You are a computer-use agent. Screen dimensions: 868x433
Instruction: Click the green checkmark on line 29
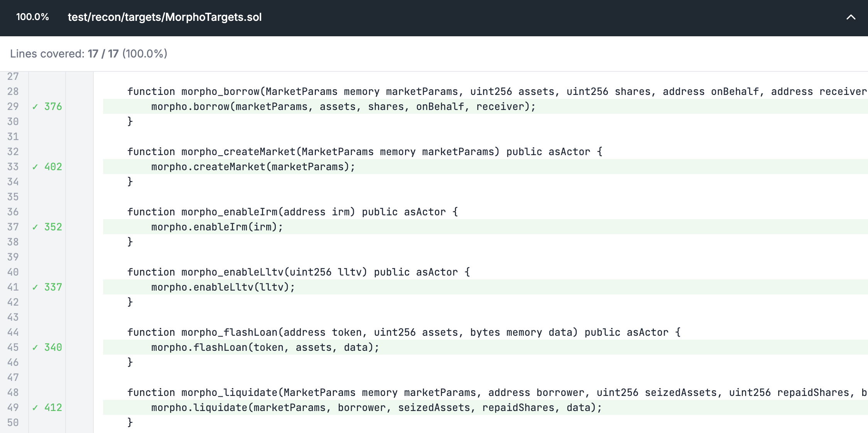35,107
